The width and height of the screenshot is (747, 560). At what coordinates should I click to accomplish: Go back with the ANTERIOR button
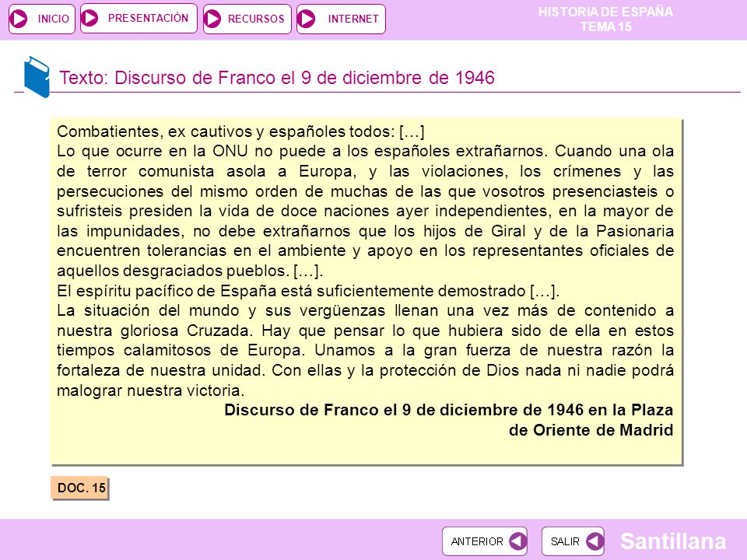point(485,541)
